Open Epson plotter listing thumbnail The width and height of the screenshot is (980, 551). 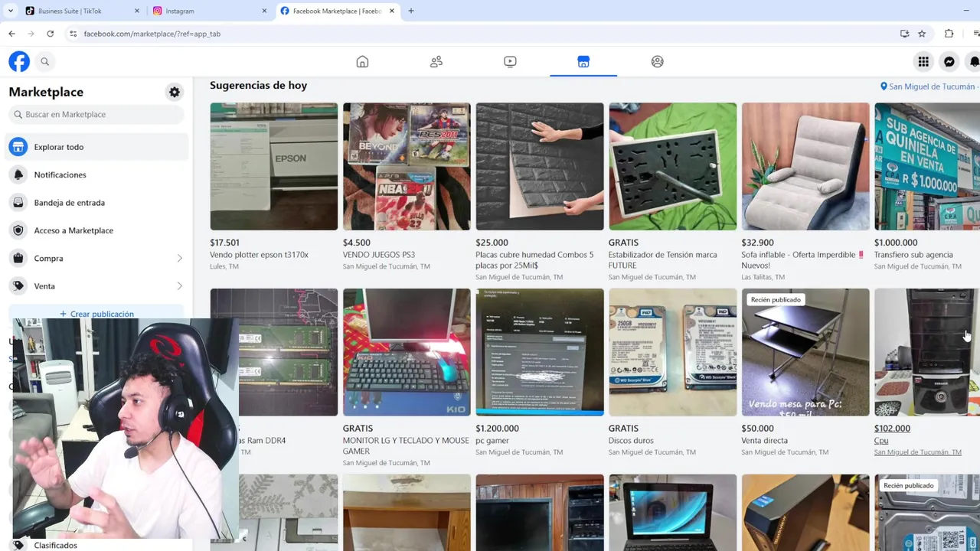point(273,166)
